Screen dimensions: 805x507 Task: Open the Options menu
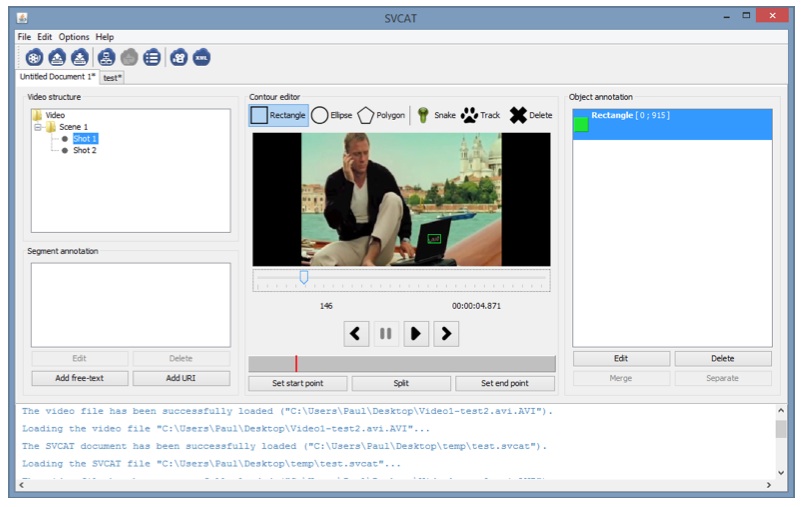[73, 37]
